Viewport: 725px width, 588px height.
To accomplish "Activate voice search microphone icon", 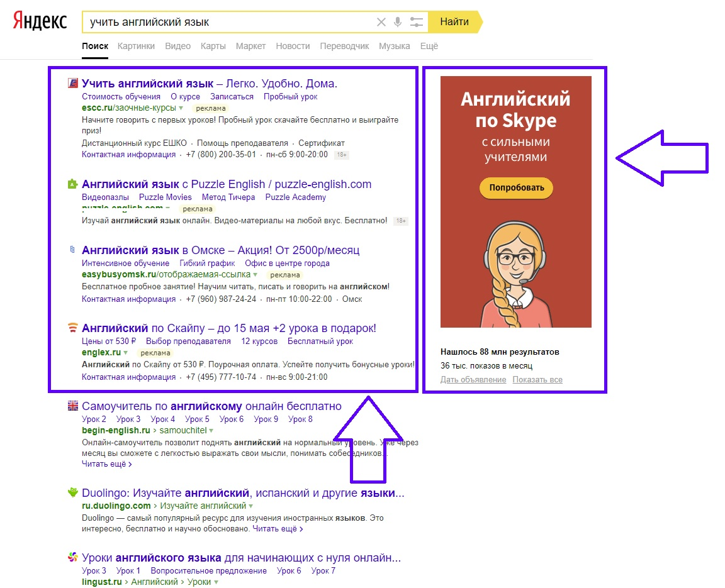I will point(398,22).
